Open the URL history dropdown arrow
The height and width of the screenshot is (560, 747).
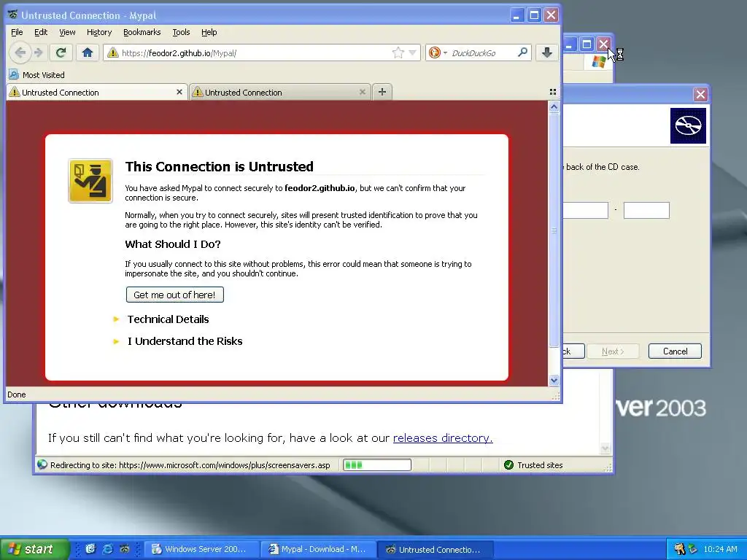click(413, 52)
